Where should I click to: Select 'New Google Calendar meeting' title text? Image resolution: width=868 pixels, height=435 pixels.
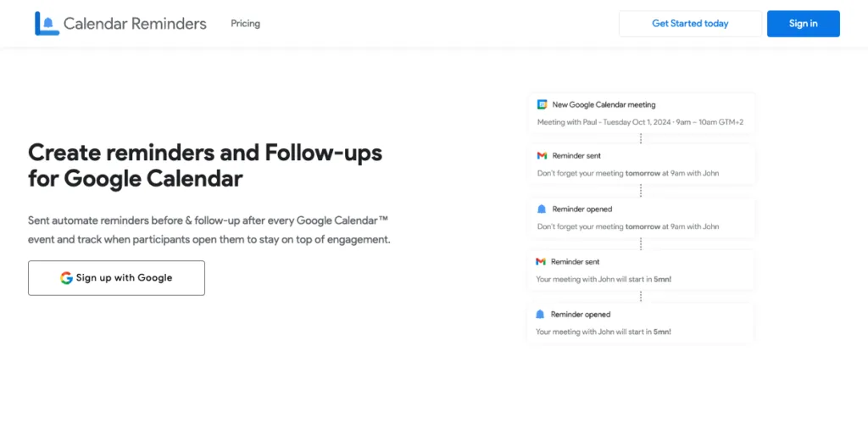pyautogui.click(x=604, y=104)
